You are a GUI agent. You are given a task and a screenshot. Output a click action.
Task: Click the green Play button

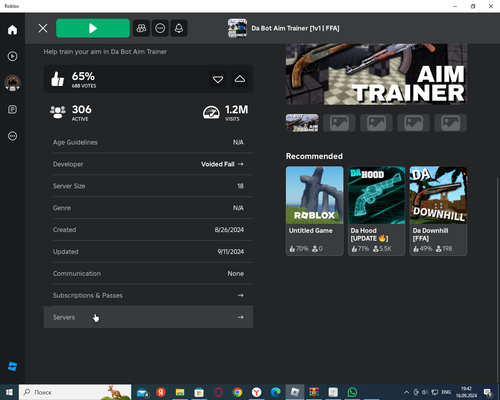tap(93, 28)
